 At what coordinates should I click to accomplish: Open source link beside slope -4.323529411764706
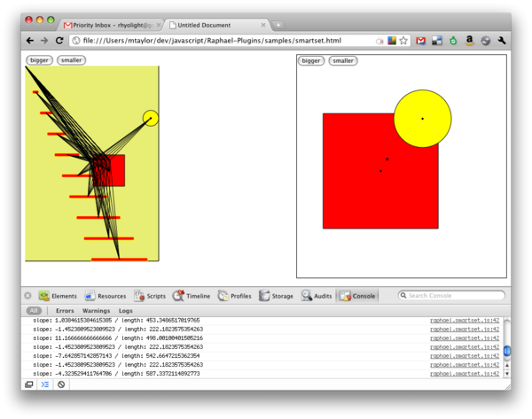coord(465,374)
